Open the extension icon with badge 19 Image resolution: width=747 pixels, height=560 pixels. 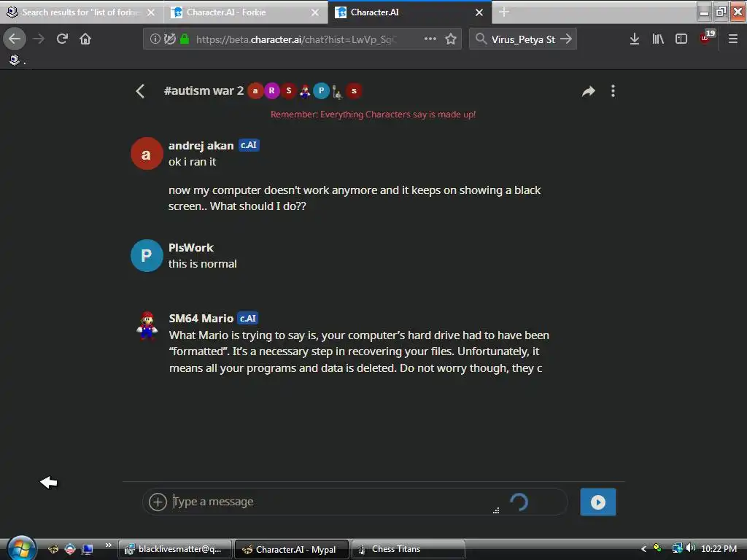[707, 37]
